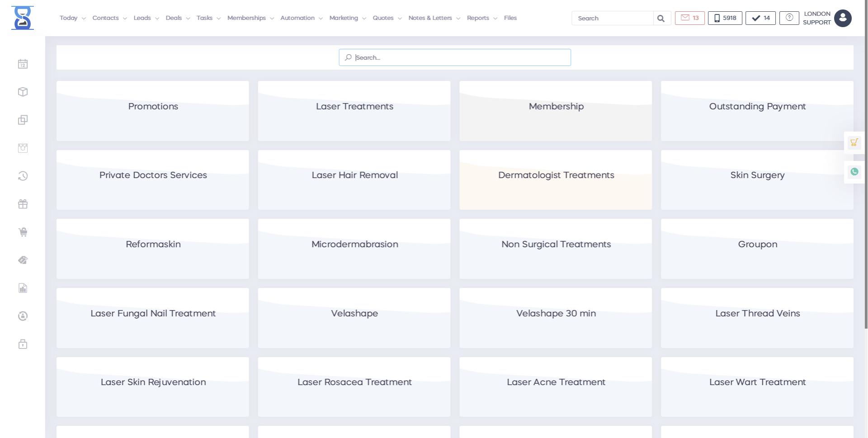
Task: Click the bar chart report sidebar icon
Action: pyautogui.click(x=23, y=288)
